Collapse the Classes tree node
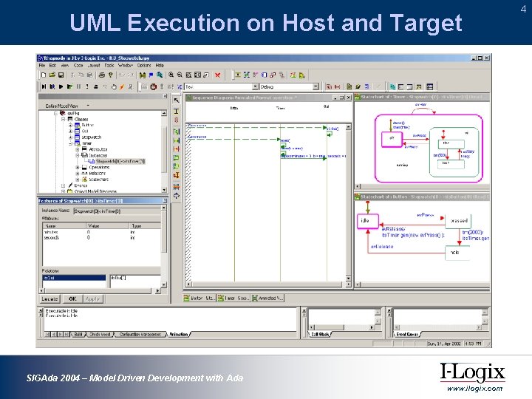Viewport: 532px width, 399px height. 63,119
